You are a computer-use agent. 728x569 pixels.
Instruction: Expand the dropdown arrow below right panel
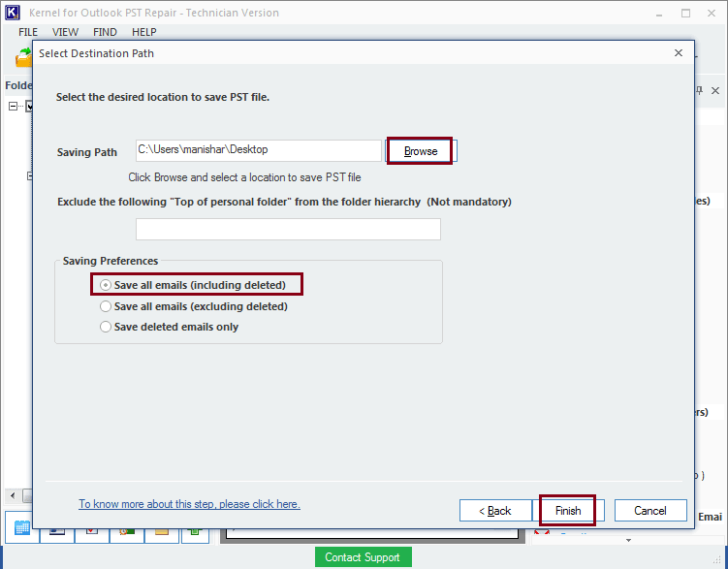[x=628, y=540]
